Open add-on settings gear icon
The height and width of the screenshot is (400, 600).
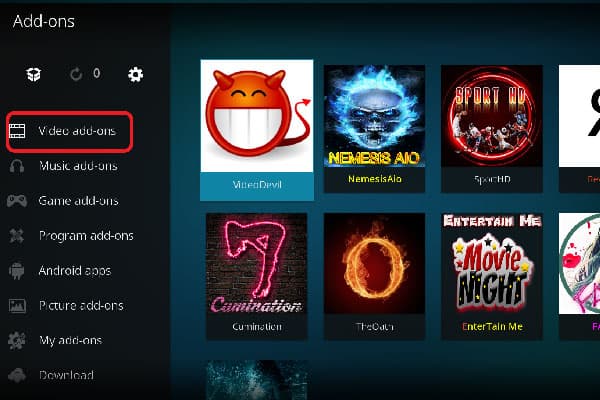click(x=135, y=74)
